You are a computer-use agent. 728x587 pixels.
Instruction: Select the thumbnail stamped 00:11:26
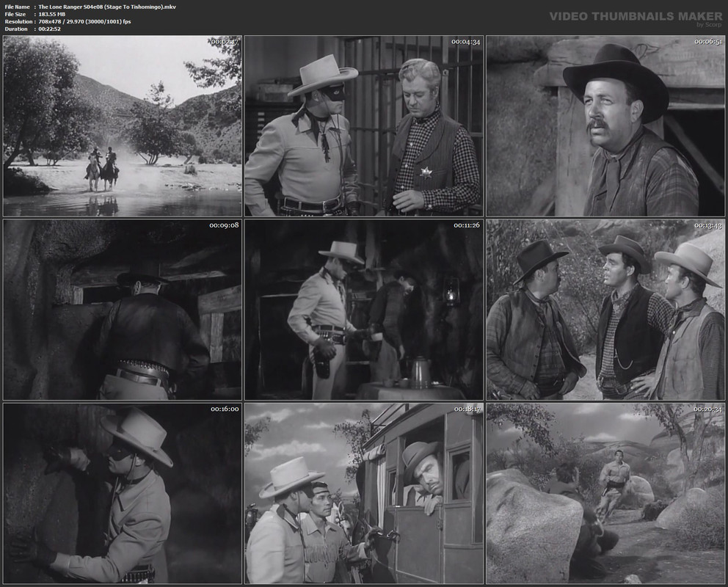364,310
